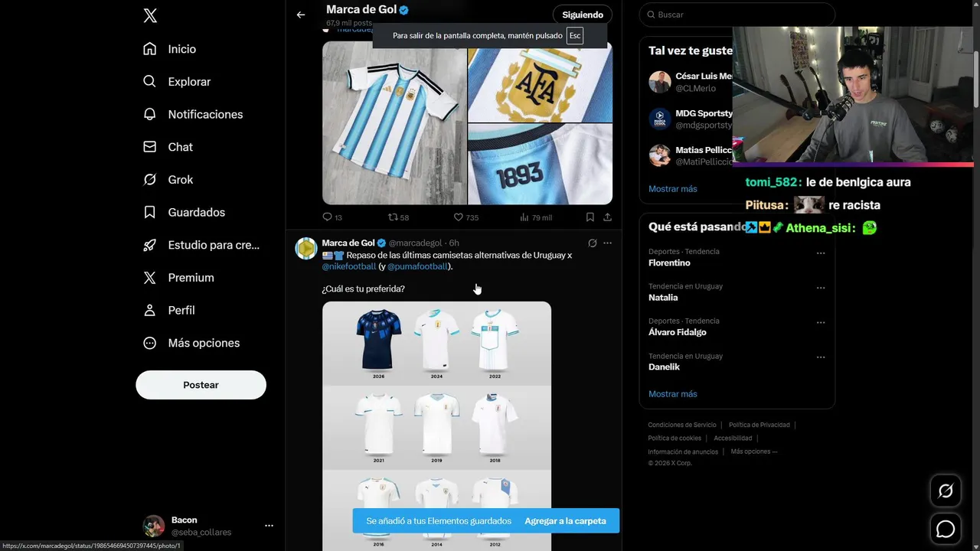The image size is (980, 551).
Task: Bookmark the Argentina jersey post
Action: (590, 217)
